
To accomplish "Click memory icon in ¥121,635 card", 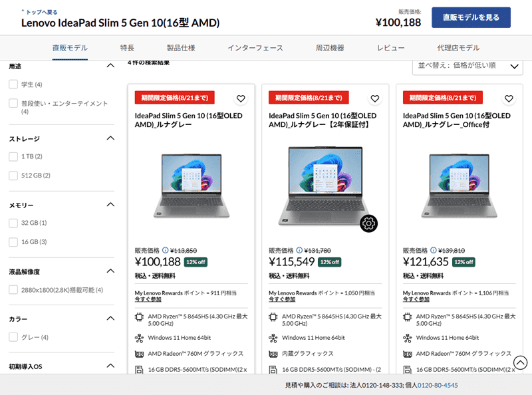I will pos(407,370).
